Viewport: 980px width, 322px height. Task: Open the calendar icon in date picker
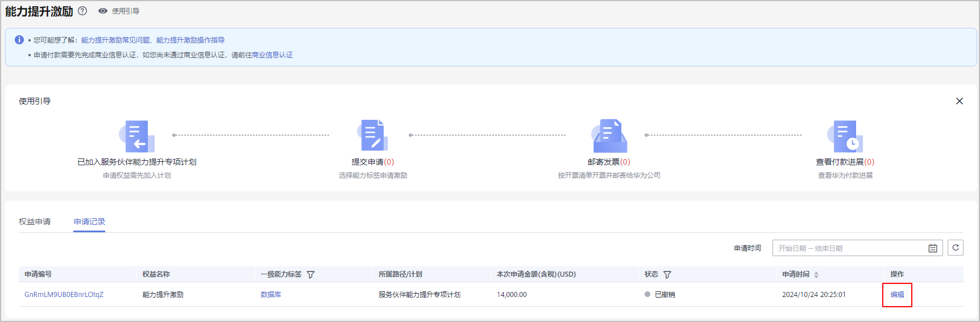(933, 248)
